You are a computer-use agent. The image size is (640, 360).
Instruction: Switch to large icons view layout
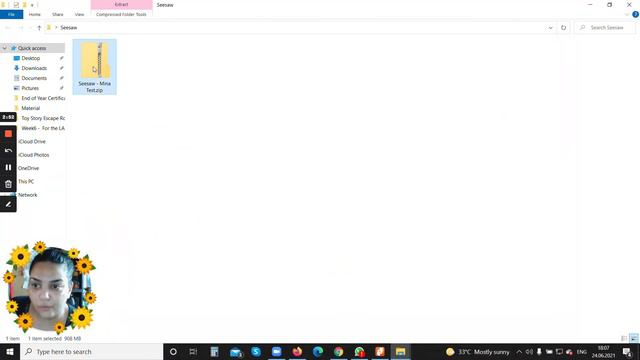pyautogui.click(x=633, y=338)
